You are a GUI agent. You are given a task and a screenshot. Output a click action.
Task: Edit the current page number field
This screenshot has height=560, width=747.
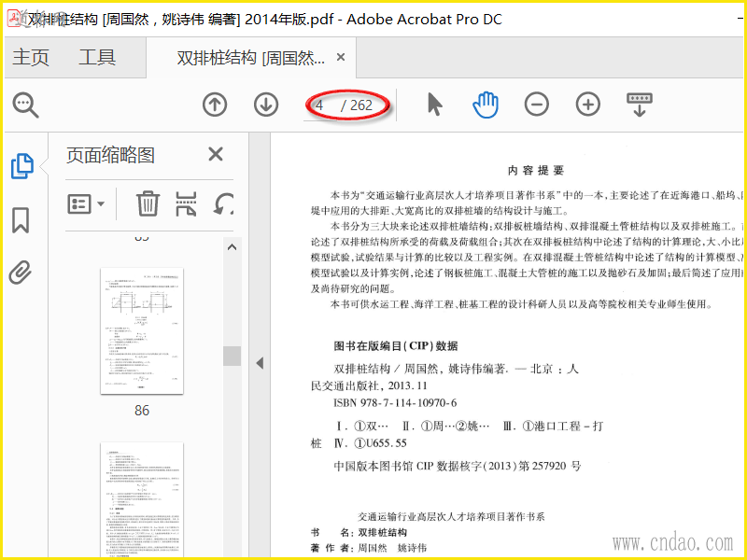320,105
